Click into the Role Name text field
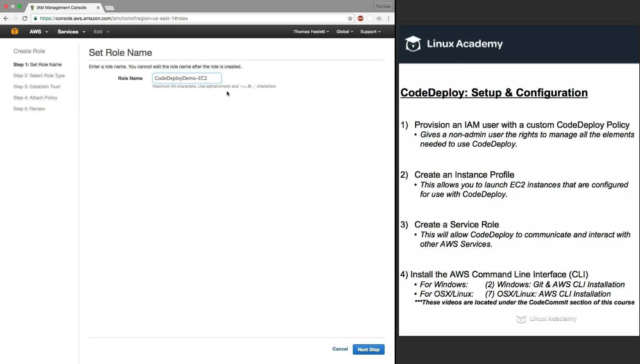The height and width of the screenshot is (364, 640). click(x=187, y=78)
